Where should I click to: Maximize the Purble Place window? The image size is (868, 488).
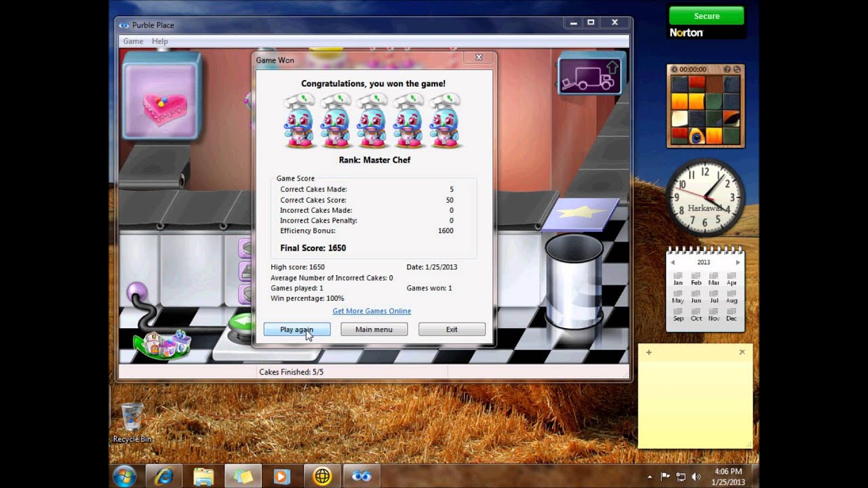tap(591, 23)
